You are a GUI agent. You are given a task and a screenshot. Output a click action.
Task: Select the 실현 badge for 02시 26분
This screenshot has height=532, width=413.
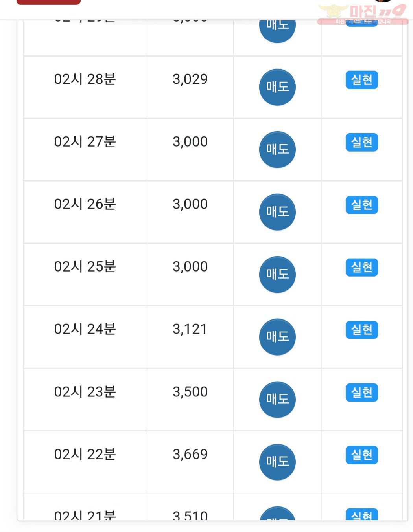(x=362, y=205)
